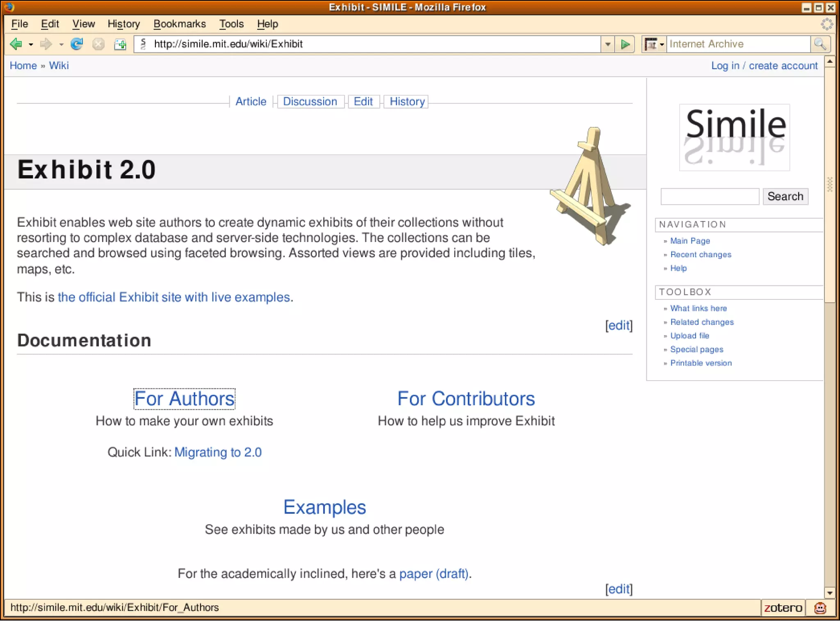The height and width of the screenshot is (630, 840).
Task: Open the Bookmarks menu
Action: click(x=179, y=24)
